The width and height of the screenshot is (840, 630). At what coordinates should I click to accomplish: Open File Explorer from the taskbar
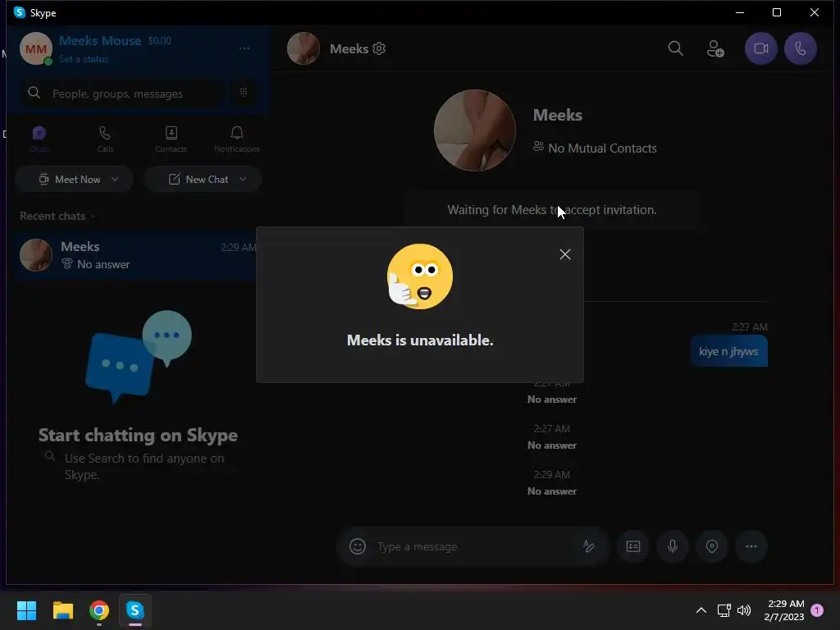click(62, 610)
